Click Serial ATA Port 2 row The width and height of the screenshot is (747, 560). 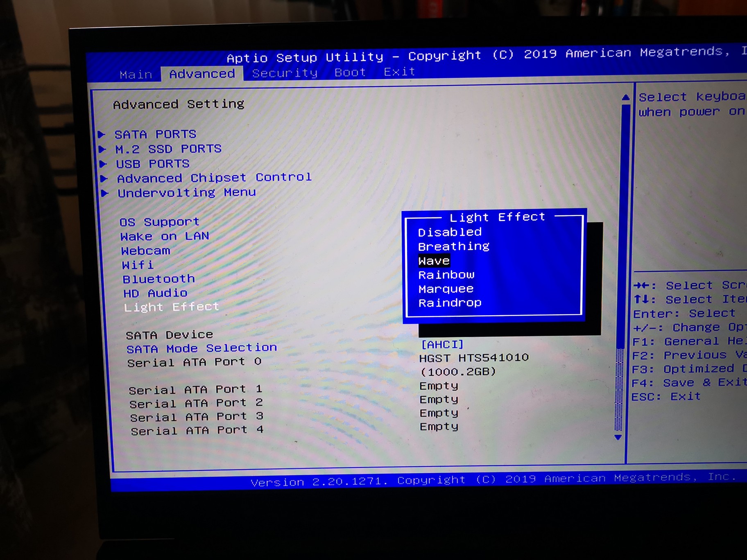[196, 403]
